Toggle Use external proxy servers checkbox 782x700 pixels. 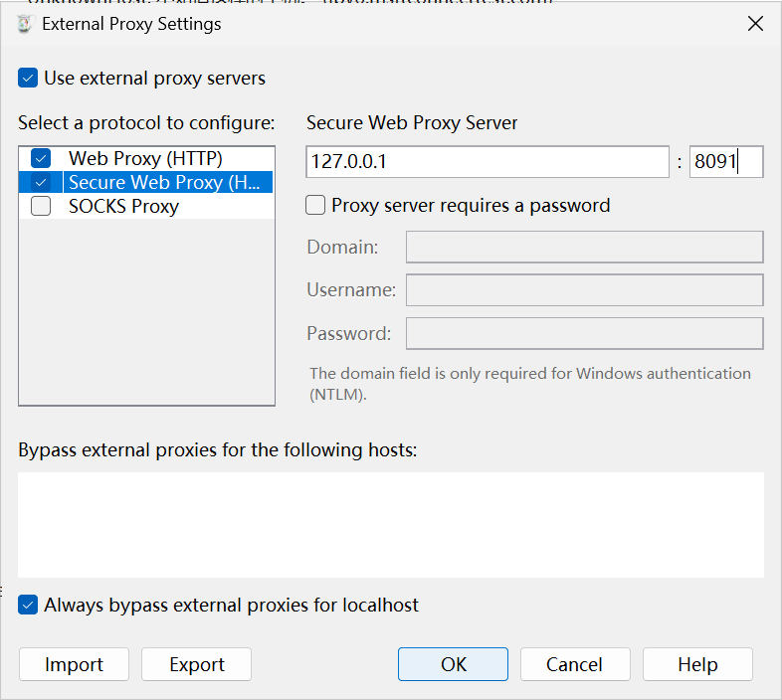[28, 78]
